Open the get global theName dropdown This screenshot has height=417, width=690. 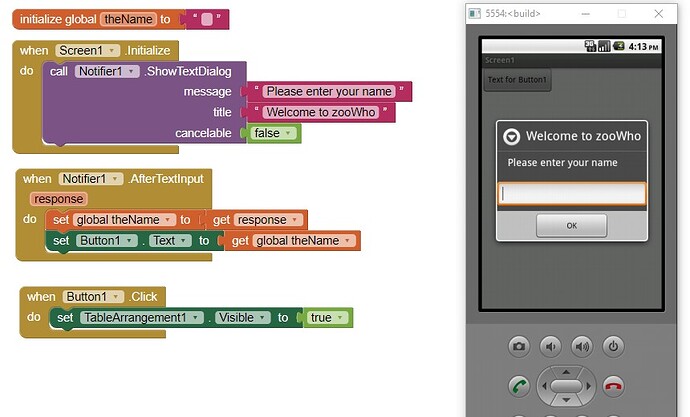click(347, 241)
